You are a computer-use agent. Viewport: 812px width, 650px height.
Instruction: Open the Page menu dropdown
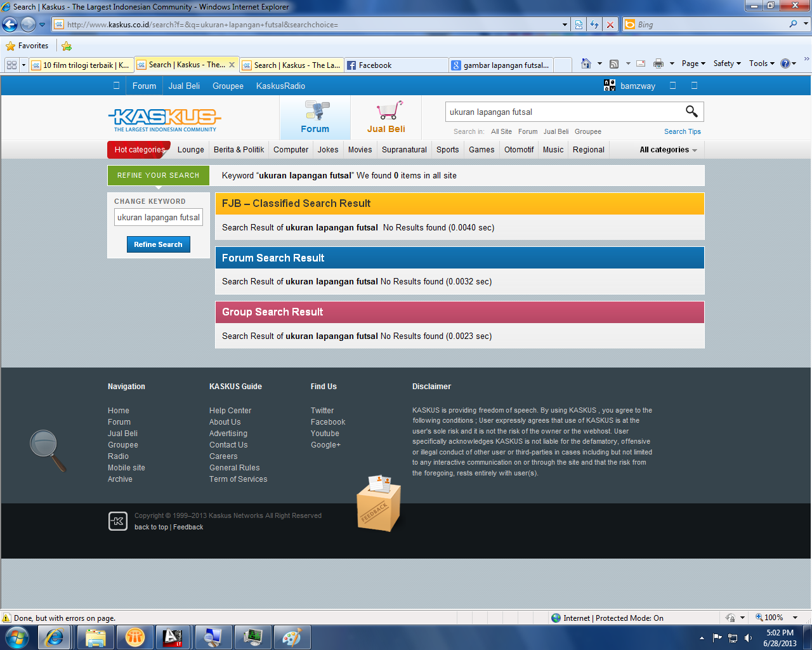[693, 63]
